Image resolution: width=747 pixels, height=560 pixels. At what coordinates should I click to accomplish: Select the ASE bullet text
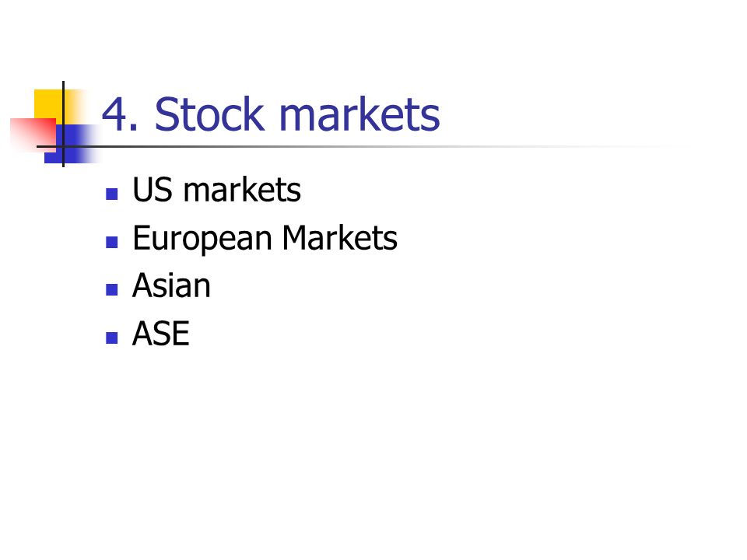[161, 334]
